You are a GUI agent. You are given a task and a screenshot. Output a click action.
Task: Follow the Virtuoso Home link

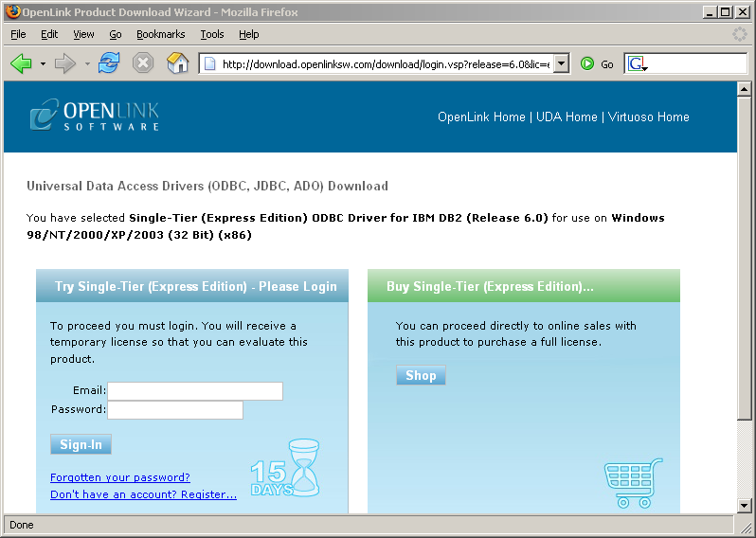649,117
